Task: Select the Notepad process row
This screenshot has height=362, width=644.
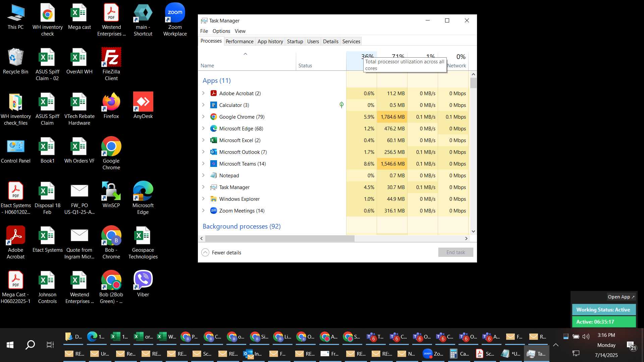Action: (x=333, y=175)
